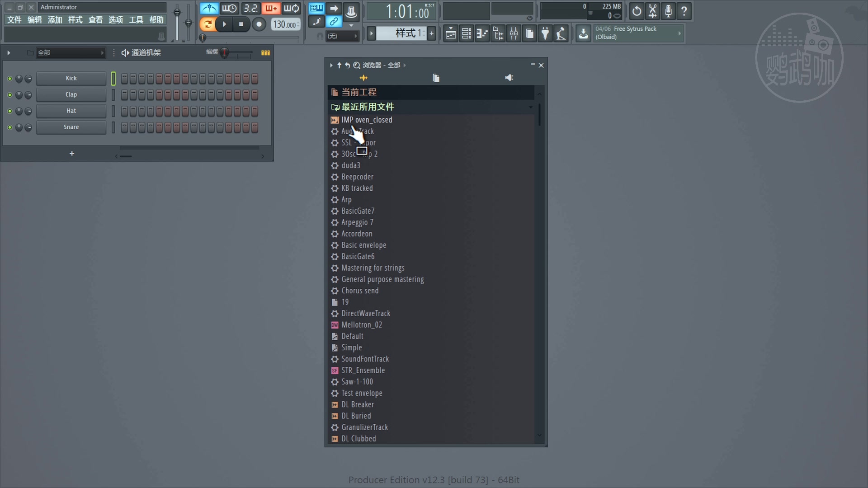Open the mixer window icon
868x488 pixels.
[514, 33]
